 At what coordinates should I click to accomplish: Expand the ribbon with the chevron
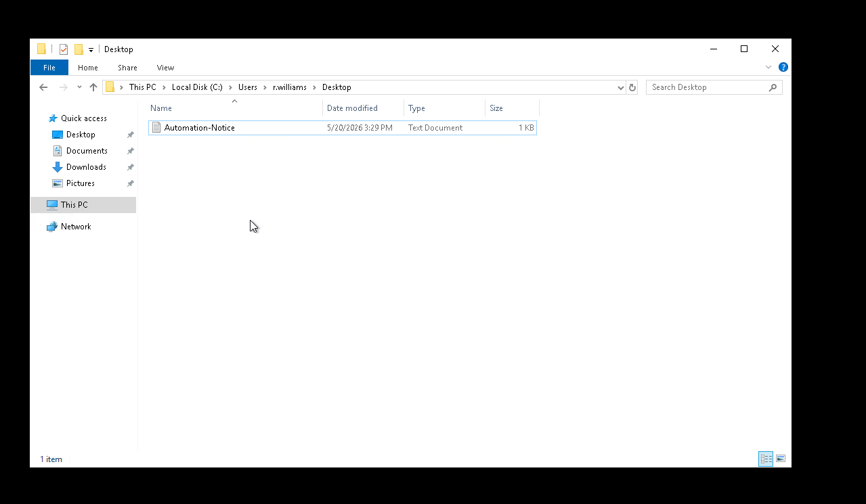(768, 67)
